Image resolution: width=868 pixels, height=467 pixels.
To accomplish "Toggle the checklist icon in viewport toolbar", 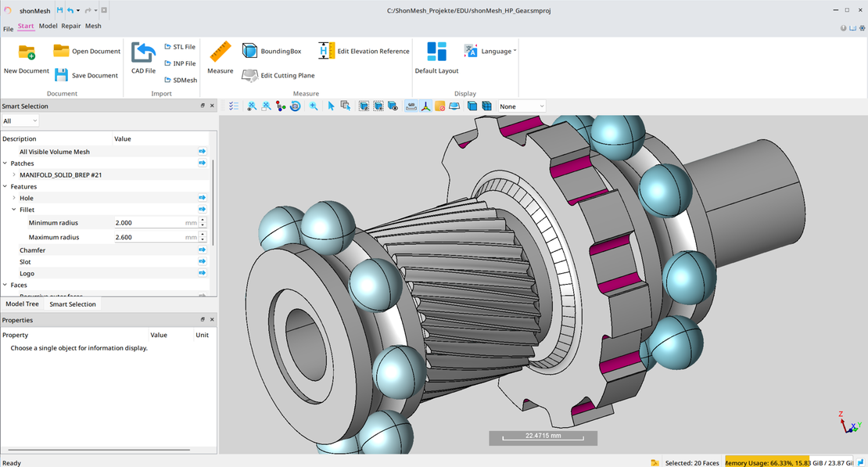I will click(234, 106).
